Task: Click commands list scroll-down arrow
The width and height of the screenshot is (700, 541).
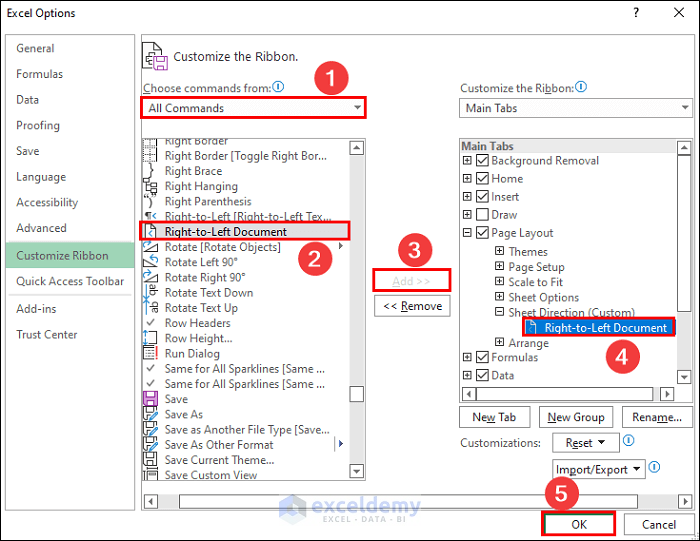Action: pyautogui.click(x=356, y=471)
